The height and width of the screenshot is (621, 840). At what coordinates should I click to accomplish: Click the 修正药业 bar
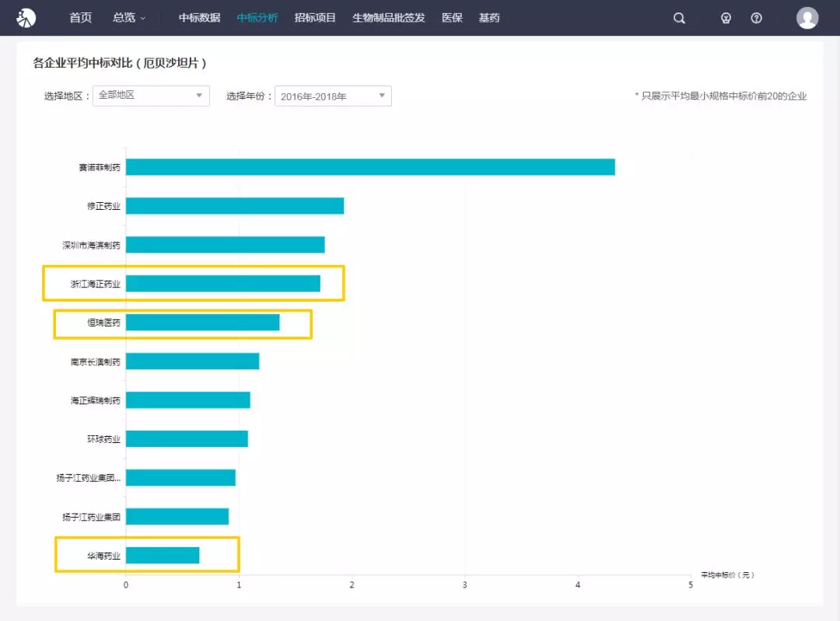[x=235, y=205]
